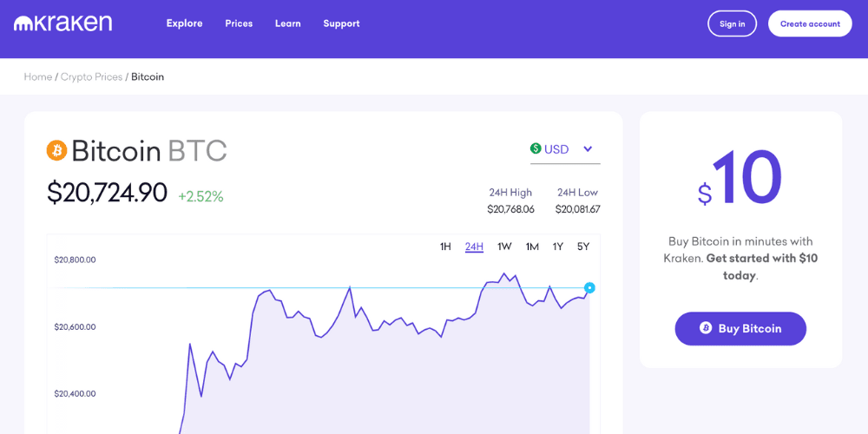Click the blue current-price dot on chart
Screen dimensions: 868x434
click(x=589, y=287)
